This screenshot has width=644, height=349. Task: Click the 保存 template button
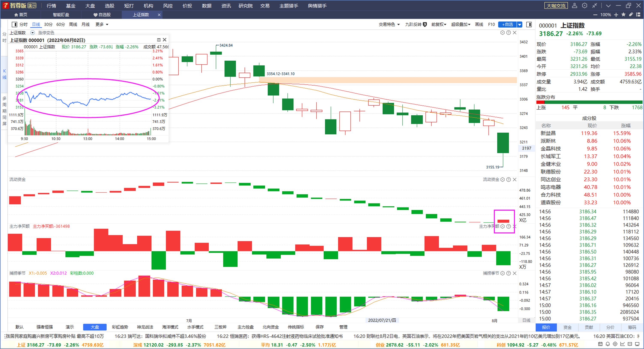(x=319, y=327)
